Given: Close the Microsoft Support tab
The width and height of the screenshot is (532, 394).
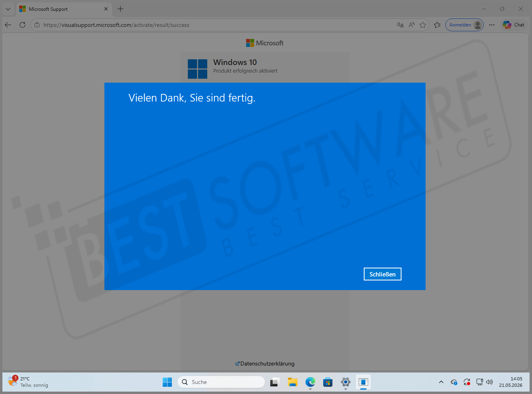Looking at the screenshot, I should (106, 9).
